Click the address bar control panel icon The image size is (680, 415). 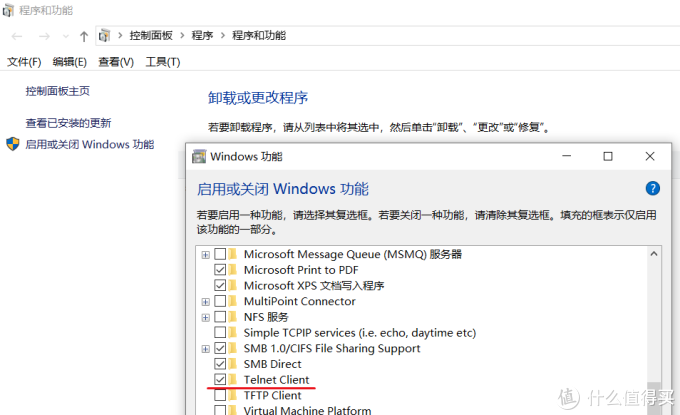pyautogui.click(x=106, y=36)
